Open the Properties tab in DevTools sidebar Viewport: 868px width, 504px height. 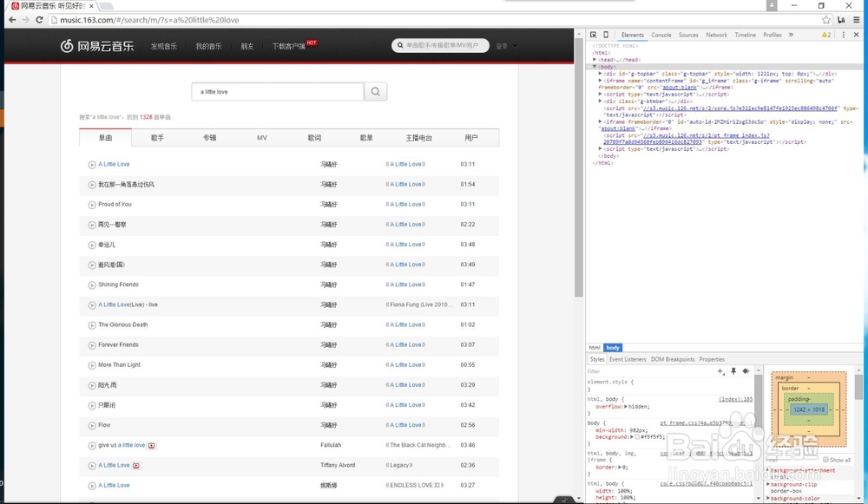[x=712, y=360]
